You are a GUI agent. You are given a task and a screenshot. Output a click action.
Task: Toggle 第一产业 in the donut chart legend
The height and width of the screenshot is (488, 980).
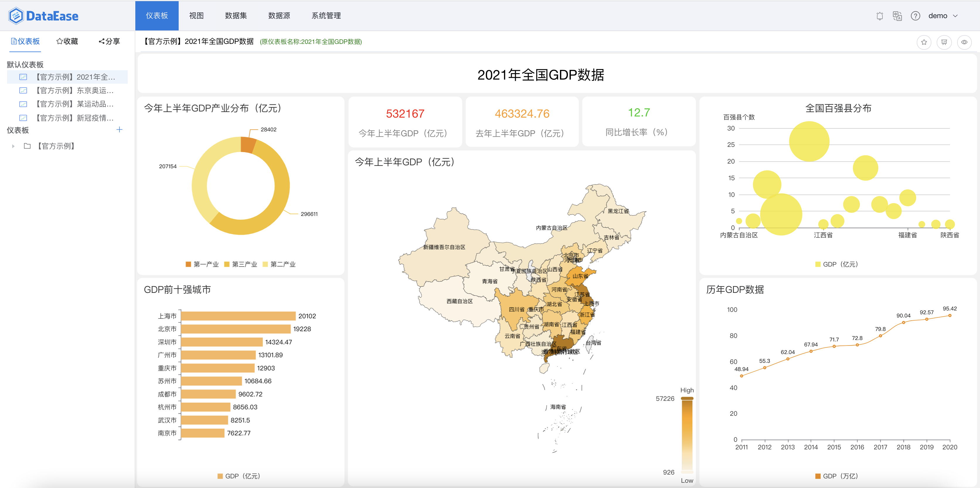pyautogui.click(x=202, y=264)
